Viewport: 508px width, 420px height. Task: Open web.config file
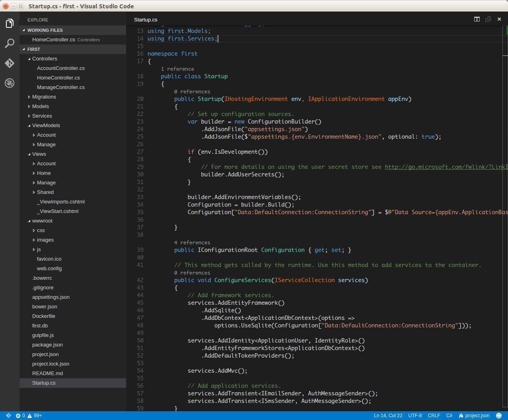point(73,269)
